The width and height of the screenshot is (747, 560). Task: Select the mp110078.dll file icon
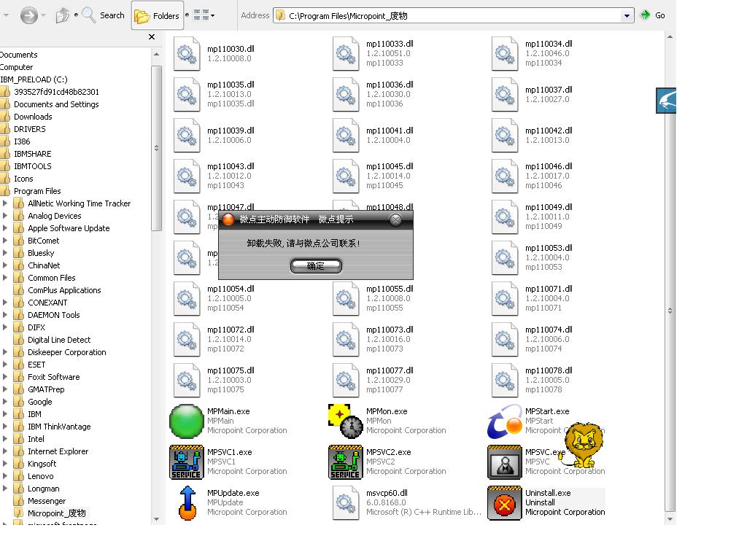(505, 381)
